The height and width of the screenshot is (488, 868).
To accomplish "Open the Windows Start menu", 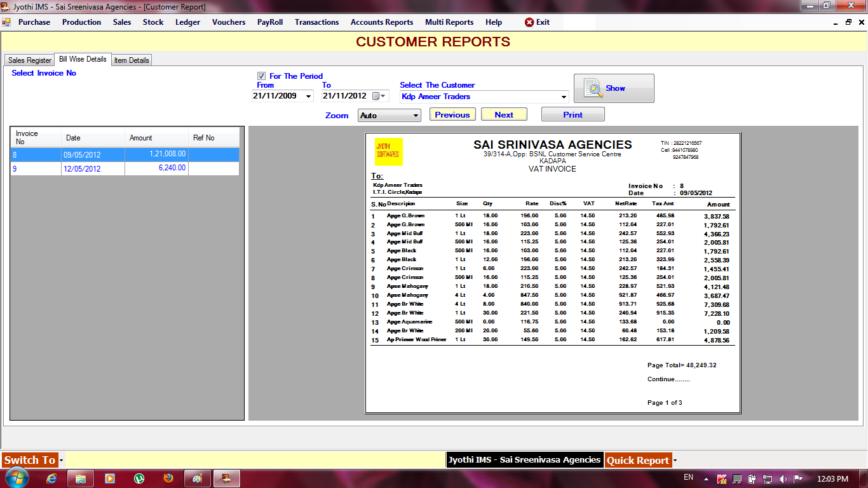I will 16,478.
